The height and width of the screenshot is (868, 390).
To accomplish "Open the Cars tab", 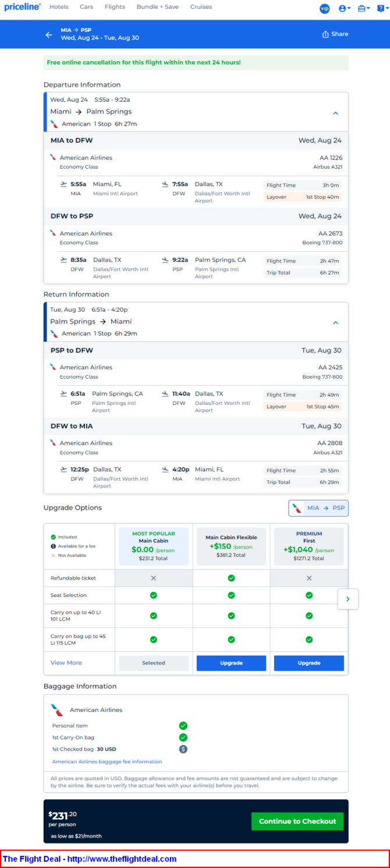I will [87, 7].
